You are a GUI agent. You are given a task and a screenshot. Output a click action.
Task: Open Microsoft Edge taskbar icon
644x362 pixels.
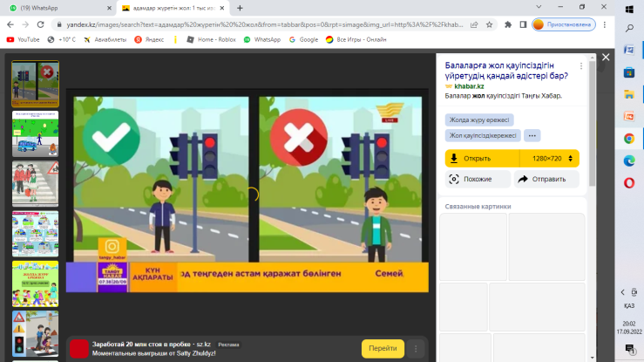pyautogui.click(x=629, y=161)
